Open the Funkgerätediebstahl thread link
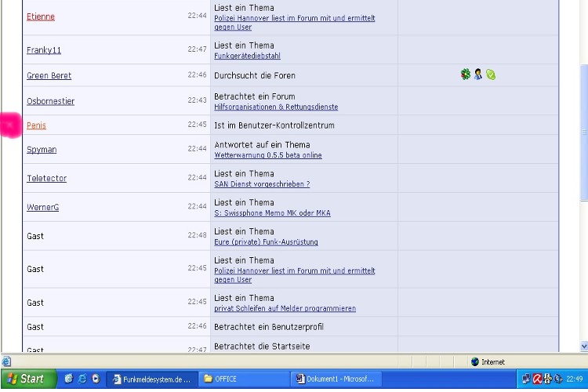Screen dimensions: 588x392 click(x=247, y=56)
